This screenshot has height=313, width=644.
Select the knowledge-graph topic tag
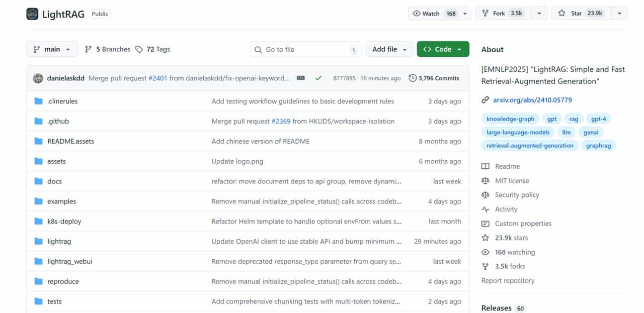pyautogui.click(x=510, y=119)
